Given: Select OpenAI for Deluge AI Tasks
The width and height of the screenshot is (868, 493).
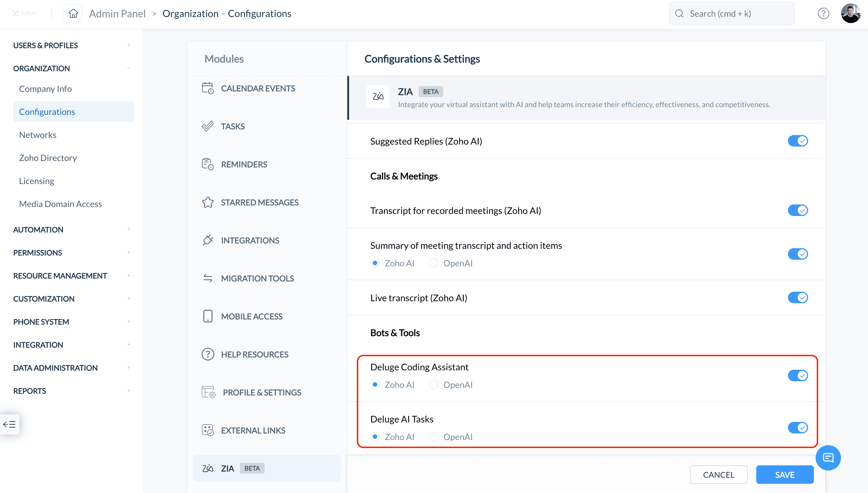Looking at the screenshot, I should tap(433, 437).
